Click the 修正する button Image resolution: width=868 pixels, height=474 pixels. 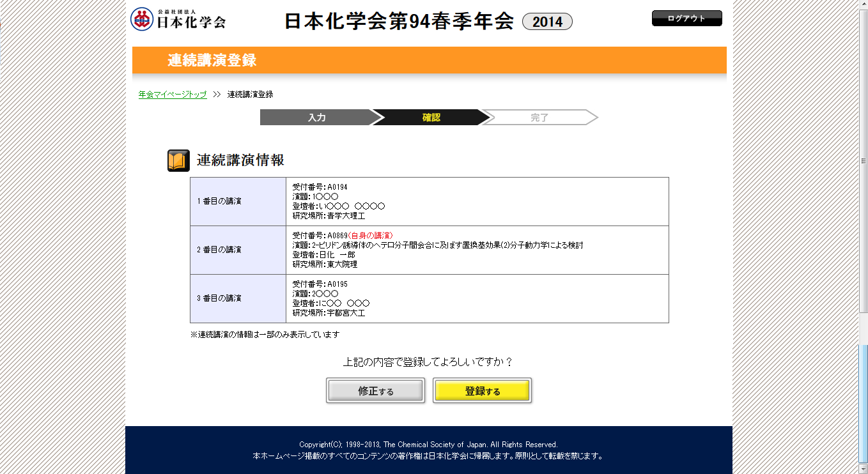point(375,391)
